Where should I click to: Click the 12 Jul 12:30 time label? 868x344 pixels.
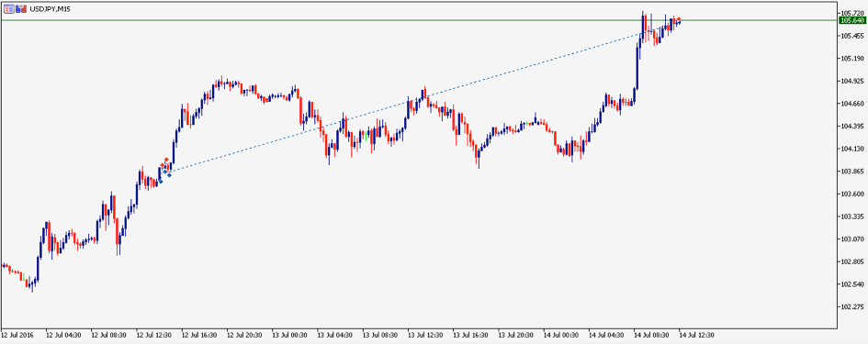154,335
